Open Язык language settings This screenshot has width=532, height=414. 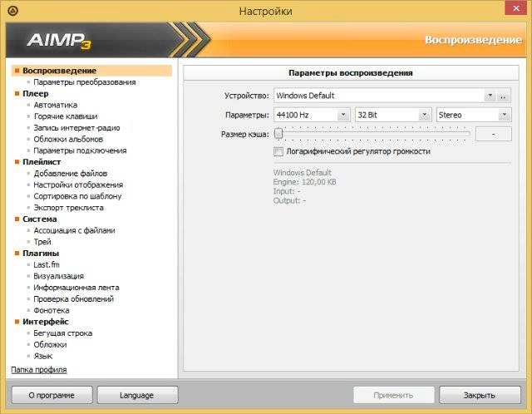point(42,356)
